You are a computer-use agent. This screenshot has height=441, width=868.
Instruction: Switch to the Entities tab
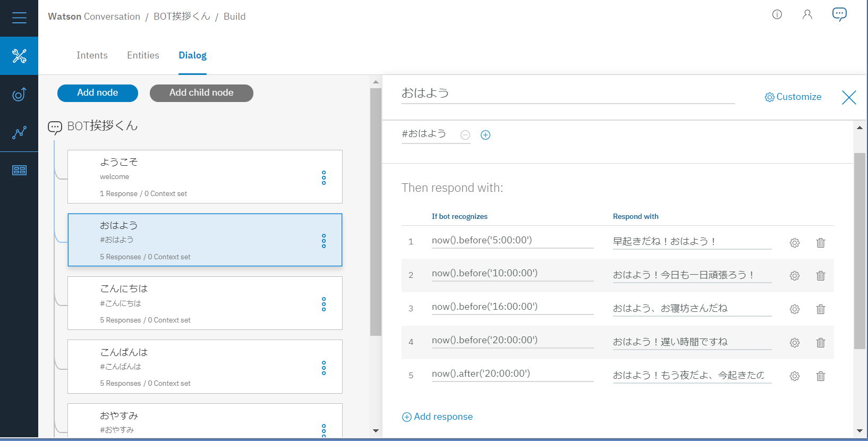point(143,55)
